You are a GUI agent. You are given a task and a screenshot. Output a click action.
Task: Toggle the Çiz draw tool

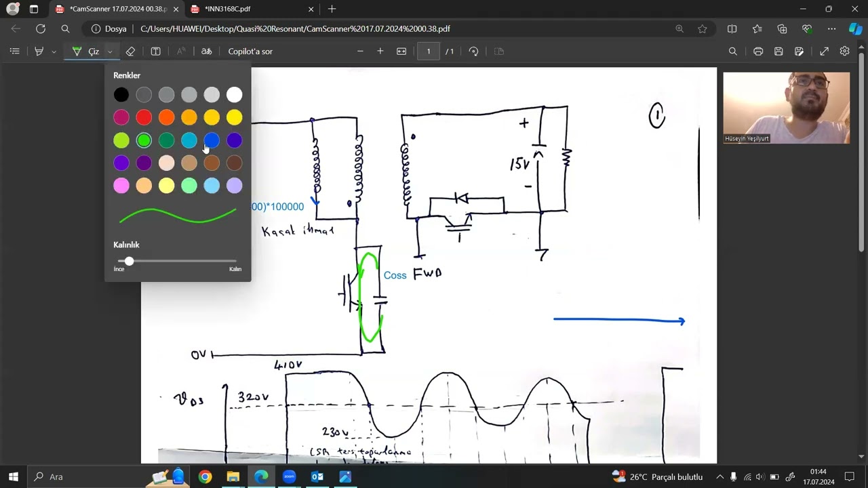click(85, 52)
